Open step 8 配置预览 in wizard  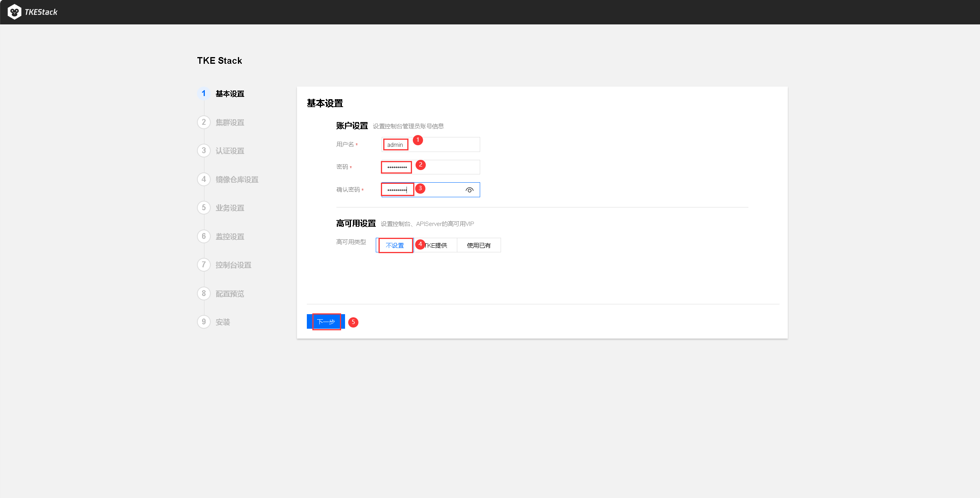(221, 294)
